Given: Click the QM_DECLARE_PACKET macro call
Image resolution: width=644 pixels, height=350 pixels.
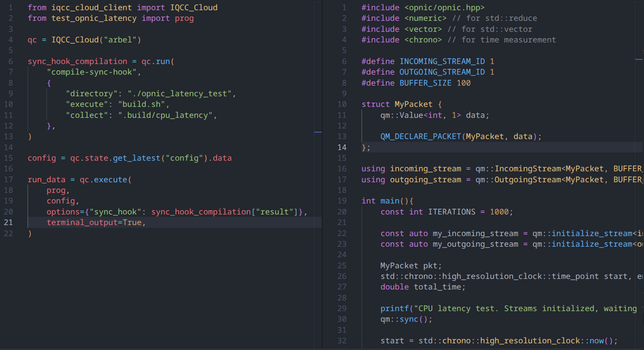Looking at the screenshot, I should coord(420,137).
